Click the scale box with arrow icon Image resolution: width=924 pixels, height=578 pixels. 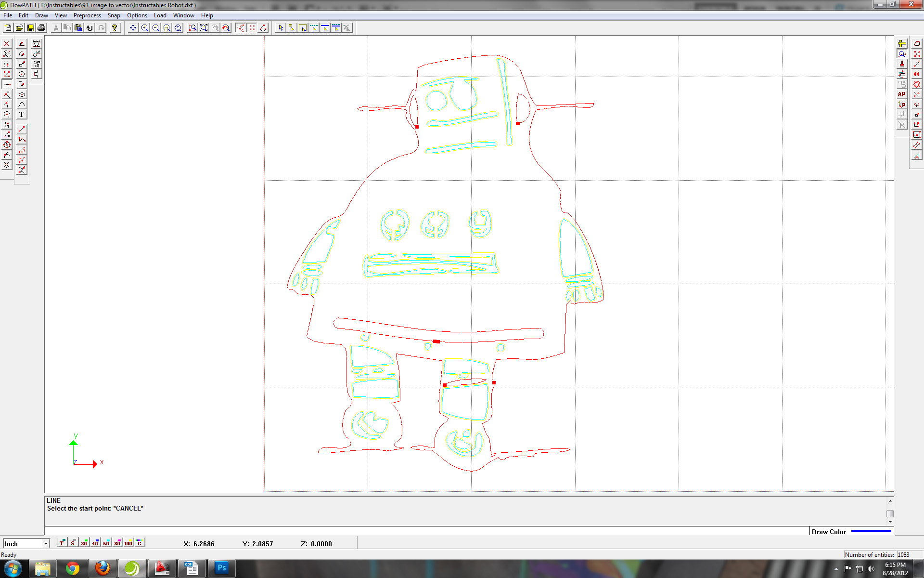pyautogui.click(x=917, y=115)
